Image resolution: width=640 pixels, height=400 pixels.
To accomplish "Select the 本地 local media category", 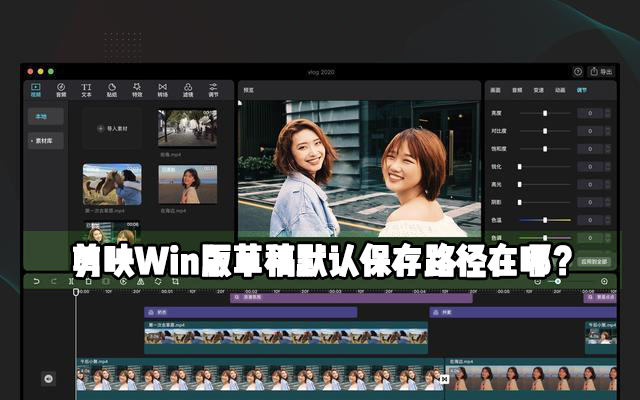I will click(45, 117).
